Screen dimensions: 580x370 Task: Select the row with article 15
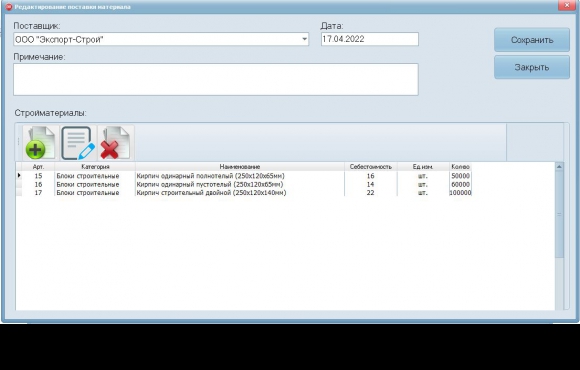244,176
